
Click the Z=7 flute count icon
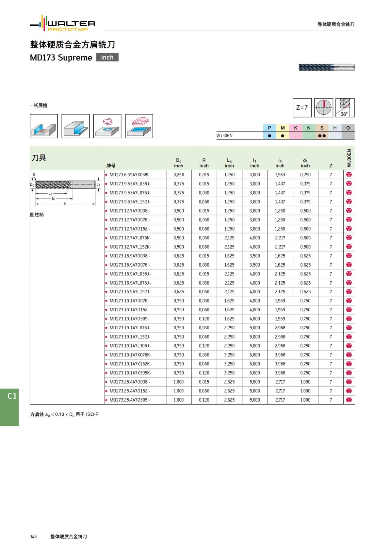pos(302,108)
